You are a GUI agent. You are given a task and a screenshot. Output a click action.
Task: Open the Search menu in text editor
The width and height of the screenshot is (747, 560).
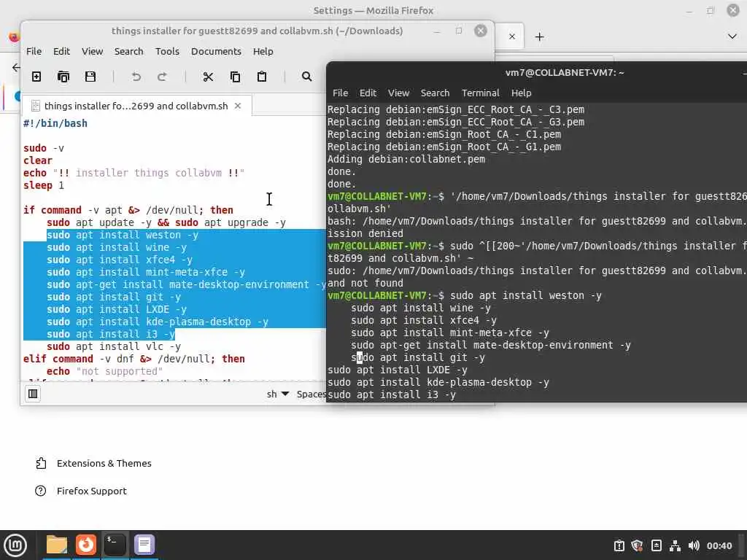click(x=128, y=52)
